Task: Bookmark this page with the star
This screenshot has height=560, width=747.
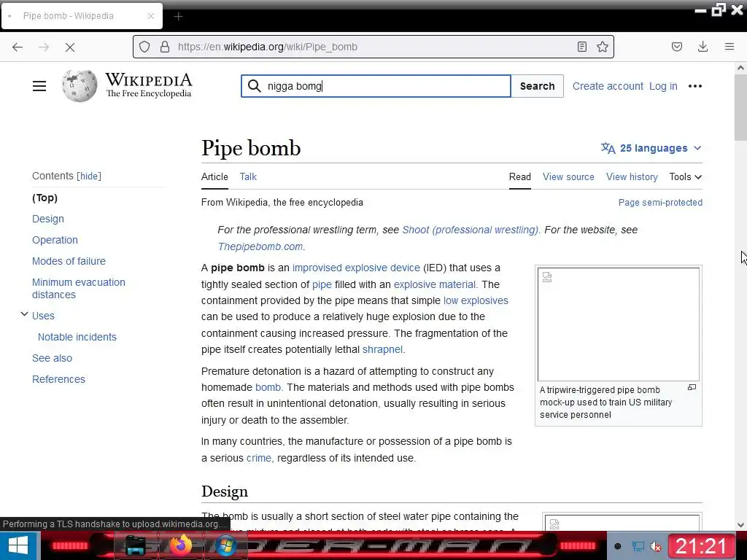Action: [602, 47]
